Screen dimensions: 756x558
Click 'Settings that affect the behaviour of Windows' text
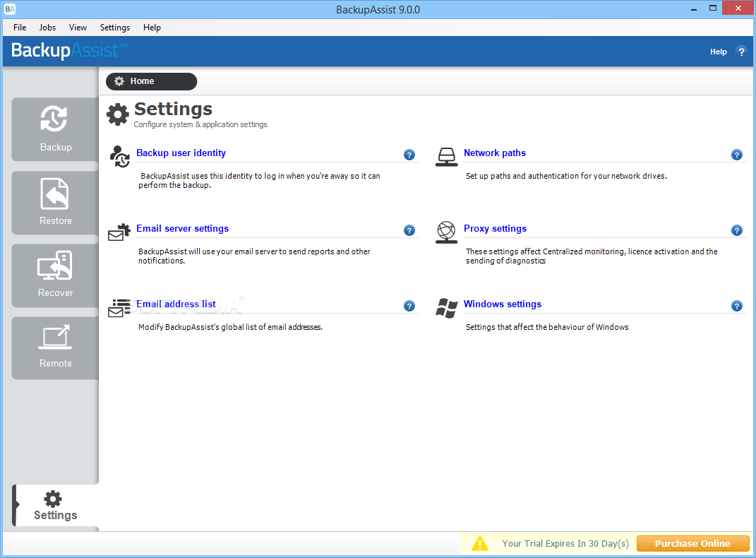(547, 327)
